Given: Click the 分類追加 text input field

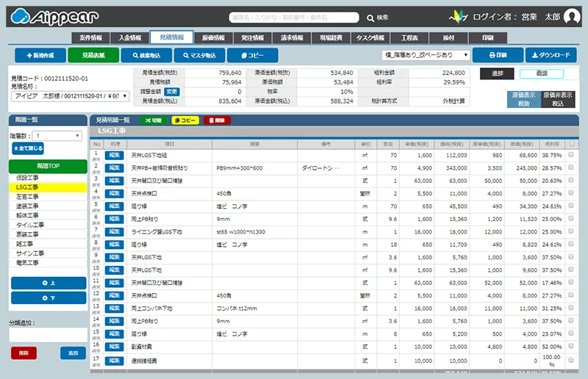Looking at the screenshot, I should point(48,335).
